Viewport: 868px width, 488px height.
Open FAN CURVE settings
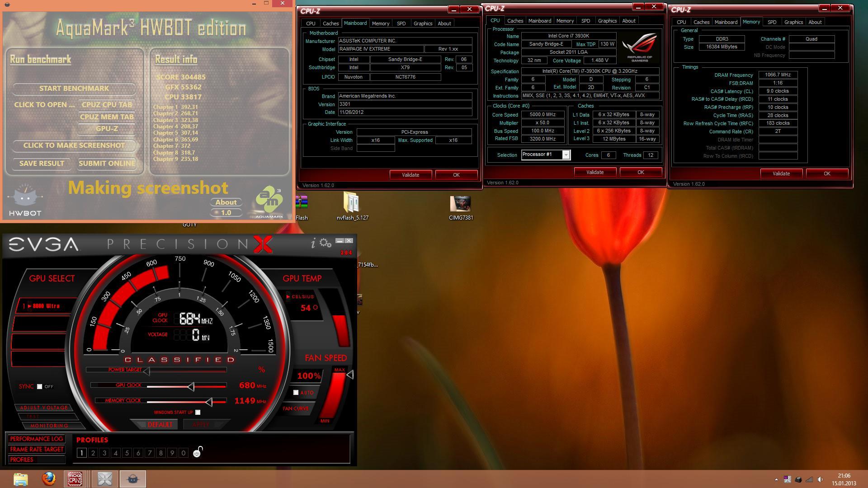(296, 408)
